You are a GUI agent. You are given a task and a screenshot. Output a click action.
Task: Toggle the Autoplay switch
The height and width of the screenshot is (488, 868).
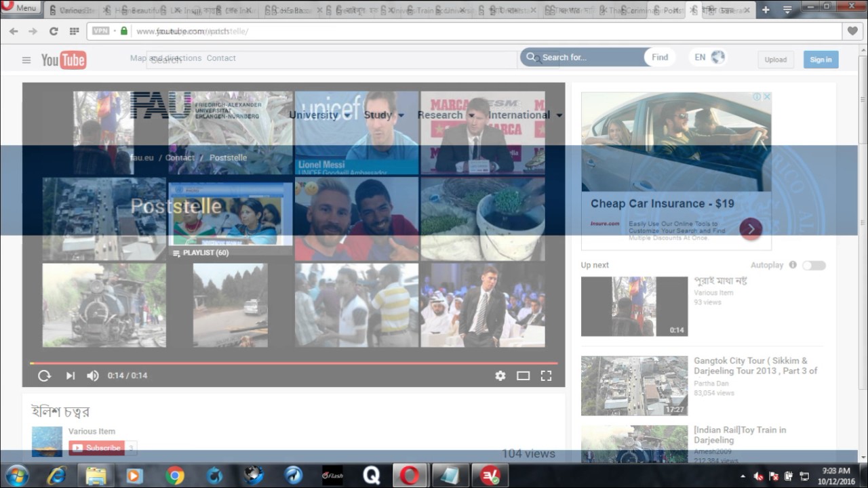pyautogui.click(x=814, y=265)
